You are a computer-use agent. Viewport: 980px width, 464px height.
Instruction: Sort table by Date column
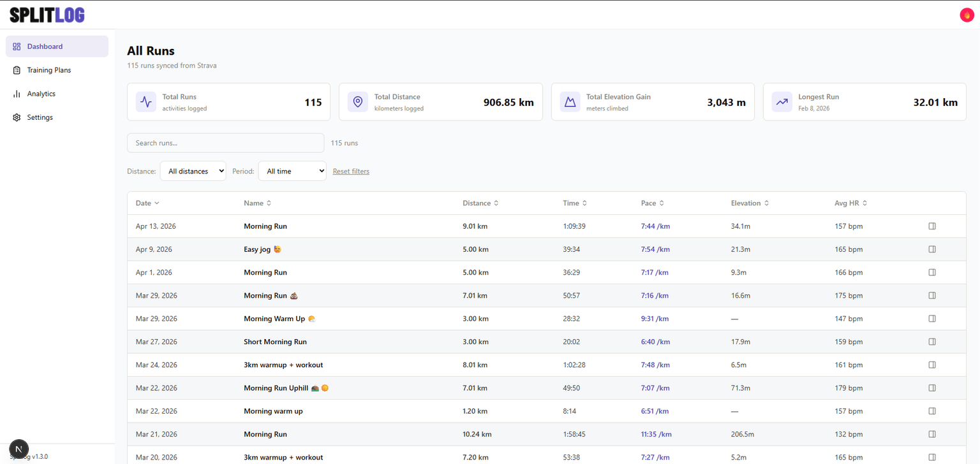click(147, 203)
